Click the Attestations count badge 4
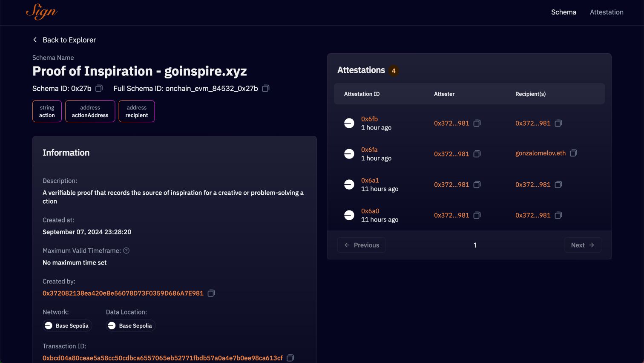Viewport: 644px width, 363px height. (x=394, y=71)
